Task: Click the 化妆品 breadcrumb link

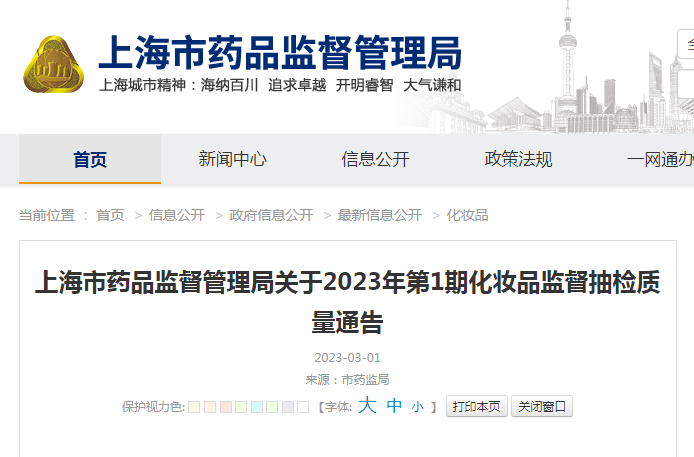Action: (467, 215)
